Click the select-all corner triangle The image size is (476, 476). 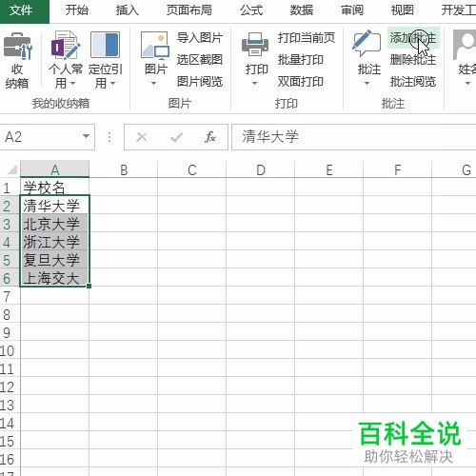(x=12, y=169)
